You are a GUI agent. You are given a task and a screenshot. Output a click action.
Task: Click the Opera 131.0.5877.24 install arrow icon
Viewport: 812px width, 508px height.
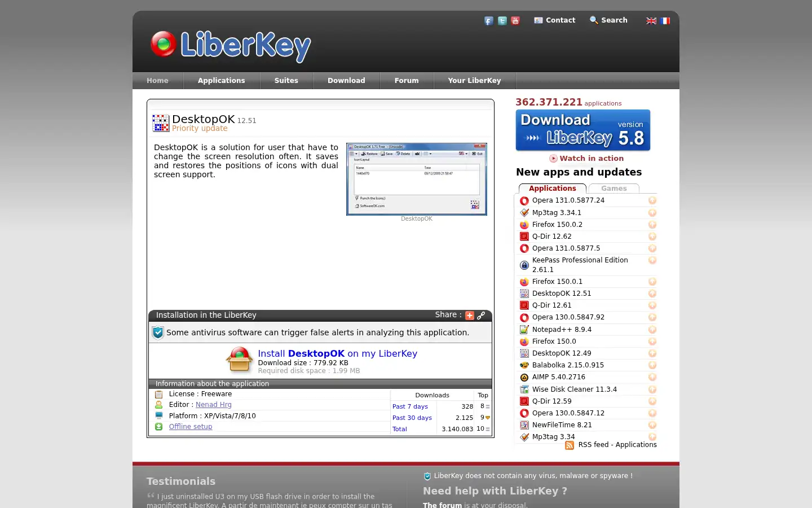coord(652,200)
